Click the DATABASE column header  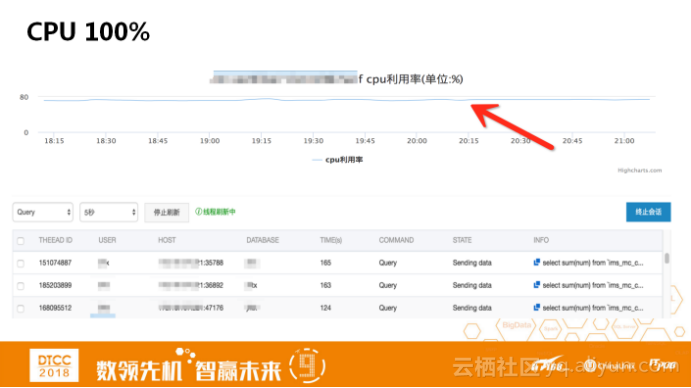pyautogui.click(x=263, y=240)
